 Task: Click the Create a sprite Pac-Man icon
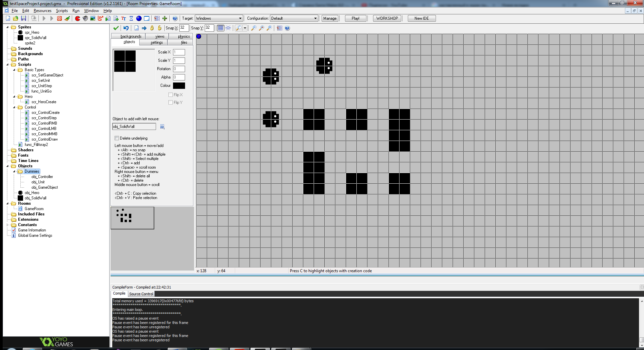[77, 18]
